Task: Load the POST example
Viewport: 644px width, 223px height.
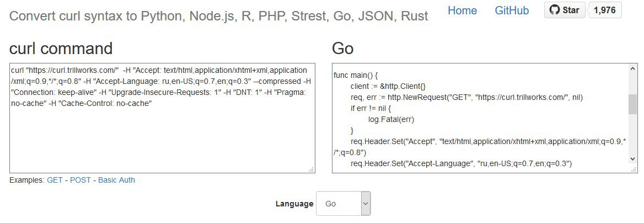Action: coord(80,180)
